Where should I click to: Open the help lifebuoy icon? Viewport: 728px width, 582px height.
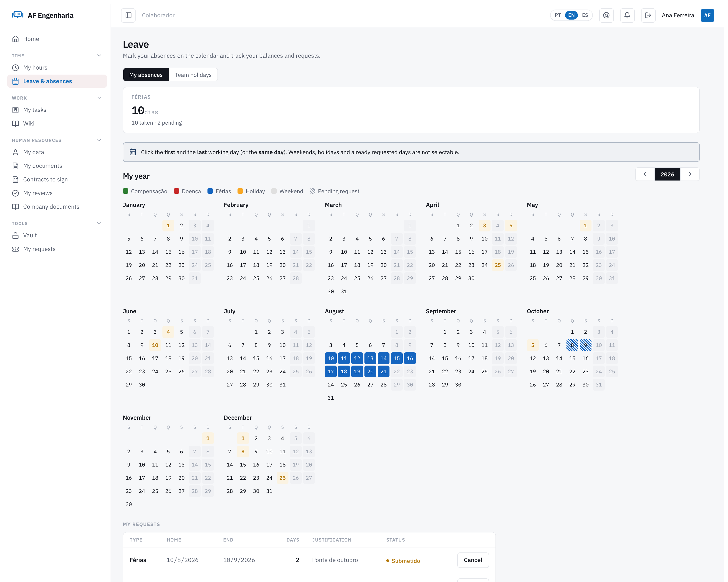point(606,15)
